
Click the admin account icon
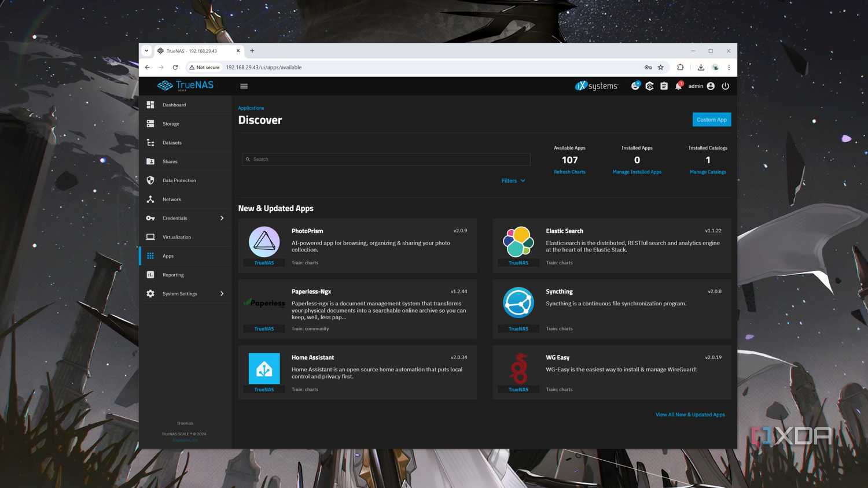pyautogui.click(x=711, y=86)
